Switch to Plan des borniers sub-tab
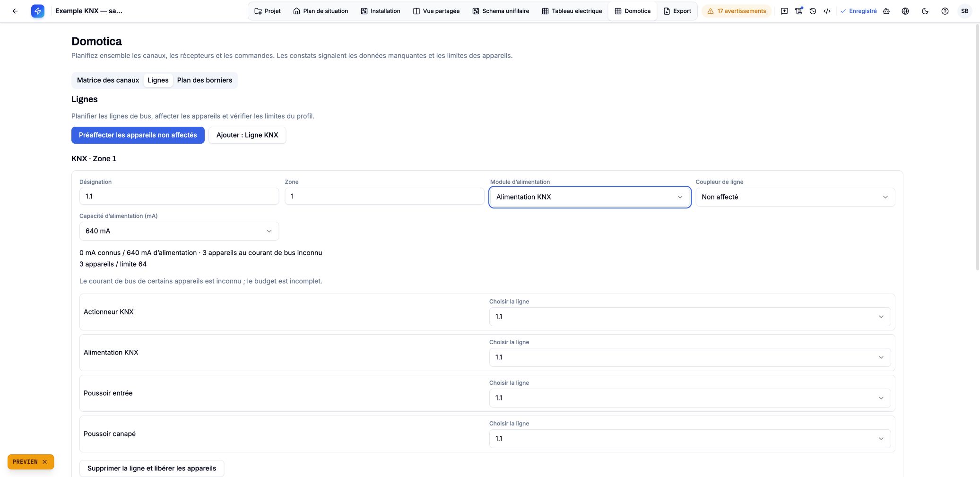980x477 pixels. click(x=205, y=80)
